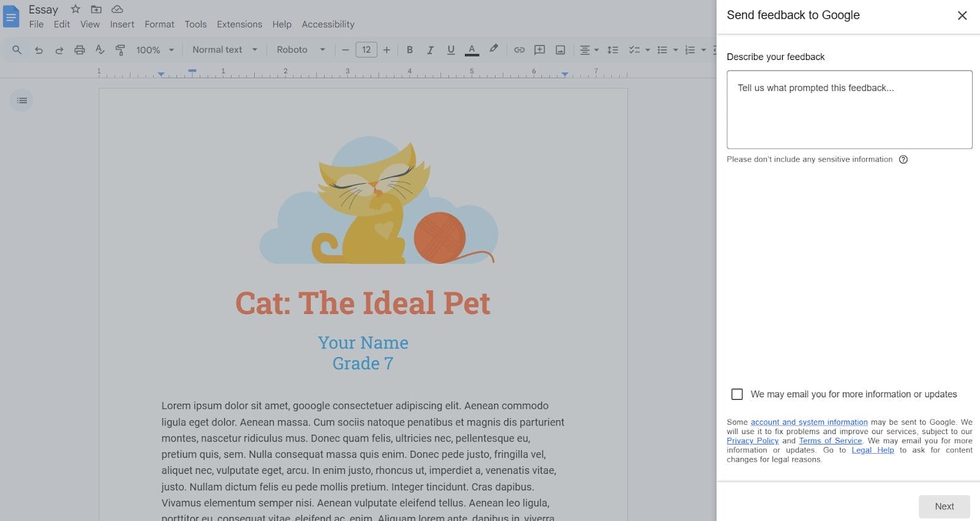Open the Insert menu
The height and width of the screenshot is (521, 980).
pyautogui.click(x=122, y=24)
